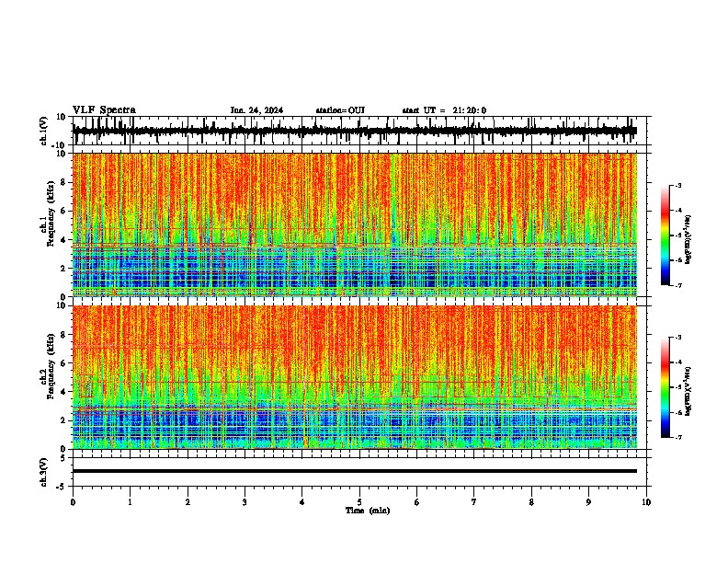The height and width of the screenshot is (563, 728).
Task: Click the "4" tick on the time axis
Action: 302,502
